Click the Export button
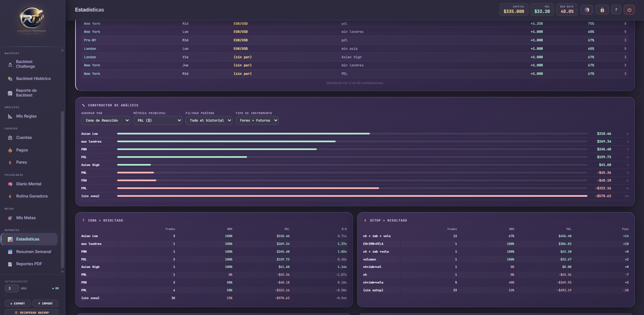Image resolution: width=644 pixels, height=315 pixels. [18, 303]
